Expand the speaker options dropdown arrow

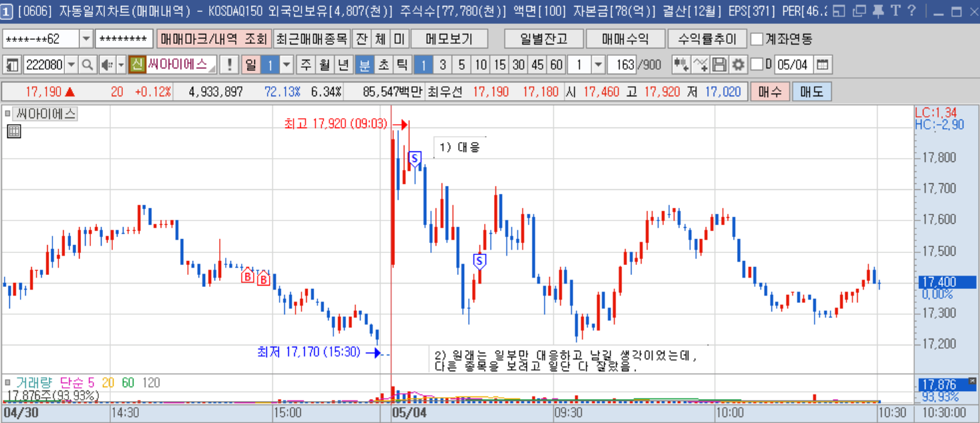click(121, 65)
